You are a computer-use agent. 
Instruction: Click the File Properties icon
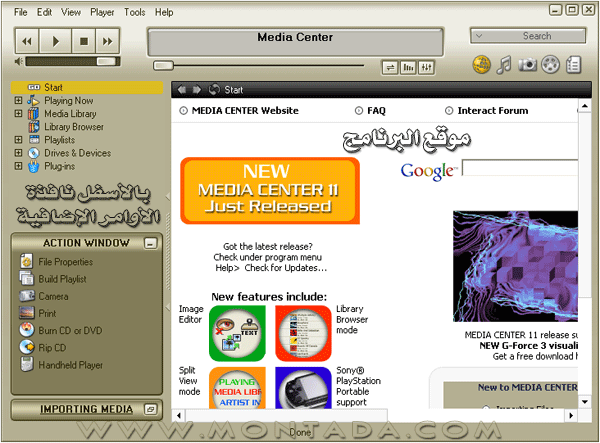[x=28, y=262]
